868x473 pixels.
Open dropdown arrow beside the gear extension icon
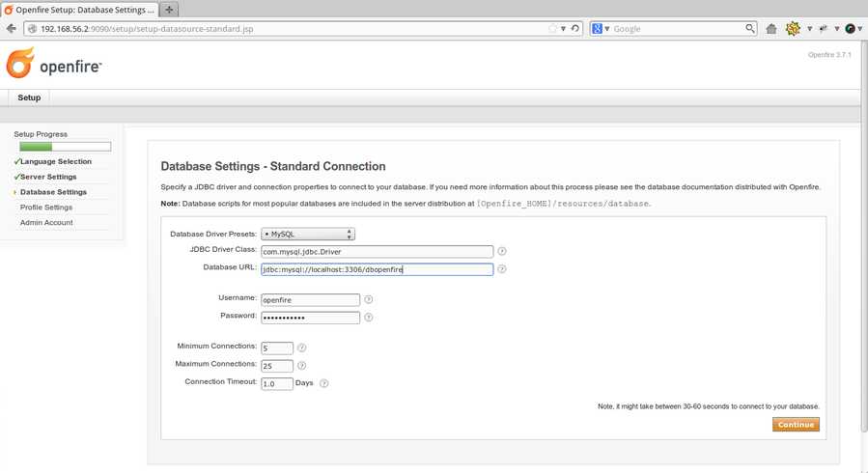(x=809, y=29)
